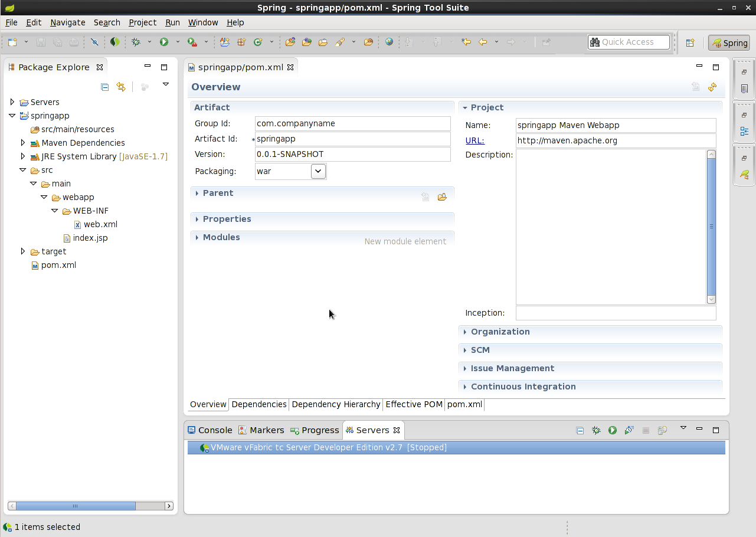Open the Project menu
Image resolution: width=756 pixels, height=537 pixels.
pos(143,22)
